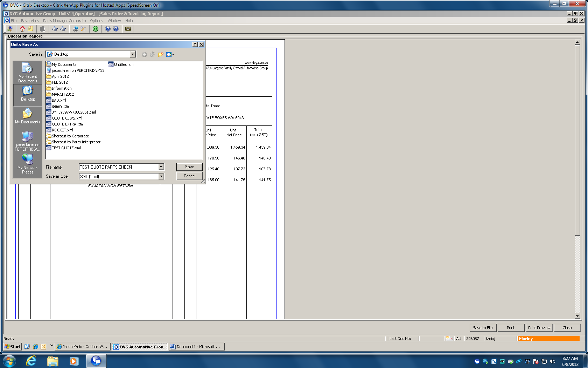Image resolution: width=588 pixels, height=368 pixels.
Task: Click the red Home toolbar icon
Action: pyautogui.click(x=22, y=29)
